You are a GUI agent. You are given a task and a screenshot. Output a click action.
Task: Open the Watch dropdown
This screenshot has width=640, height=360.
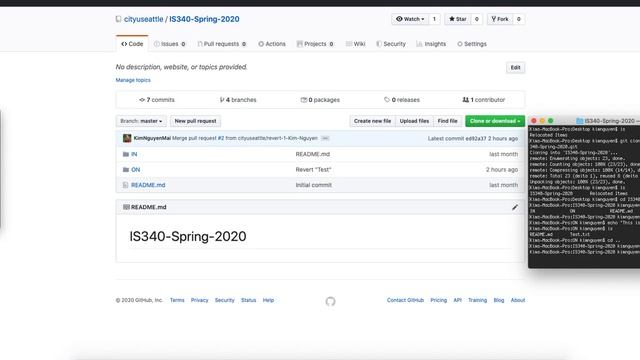click(410, 19)
